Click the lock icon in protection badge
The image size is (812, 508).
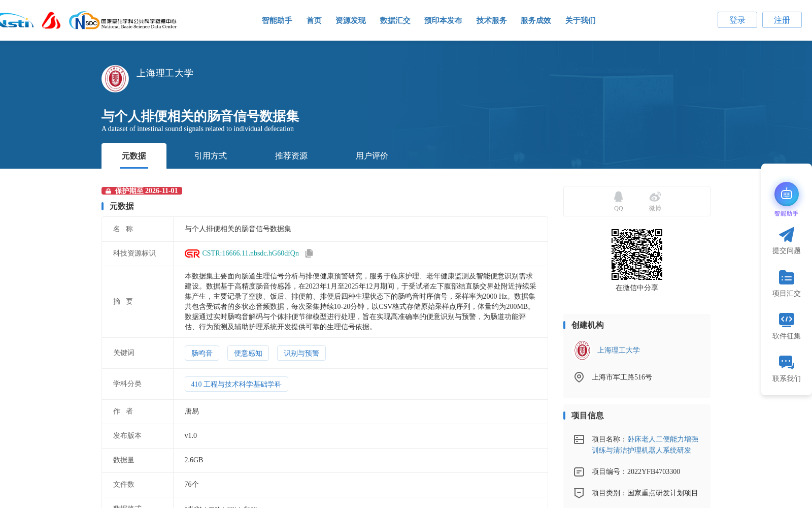tap(108, 191)
